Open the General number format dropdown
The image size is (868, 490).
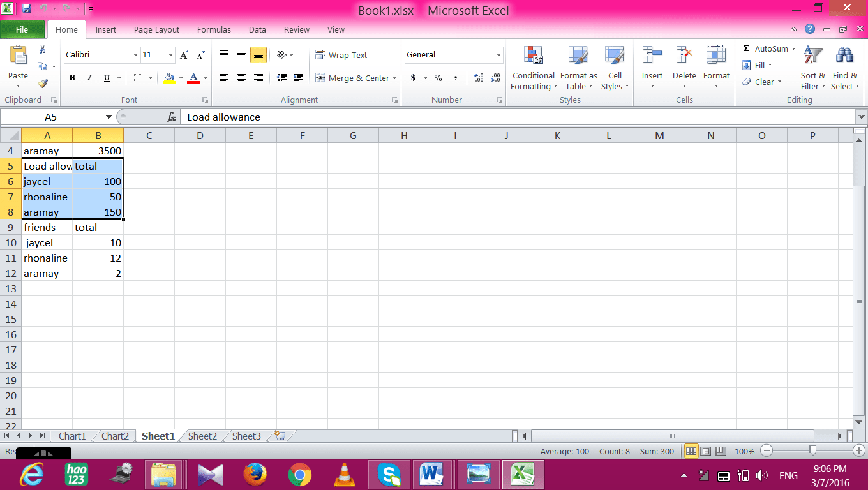tap(498, 56)
